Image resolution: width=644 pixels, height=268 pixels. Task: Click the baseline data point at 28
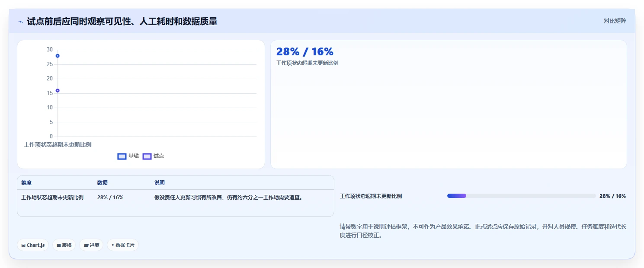tap(58, 56)
